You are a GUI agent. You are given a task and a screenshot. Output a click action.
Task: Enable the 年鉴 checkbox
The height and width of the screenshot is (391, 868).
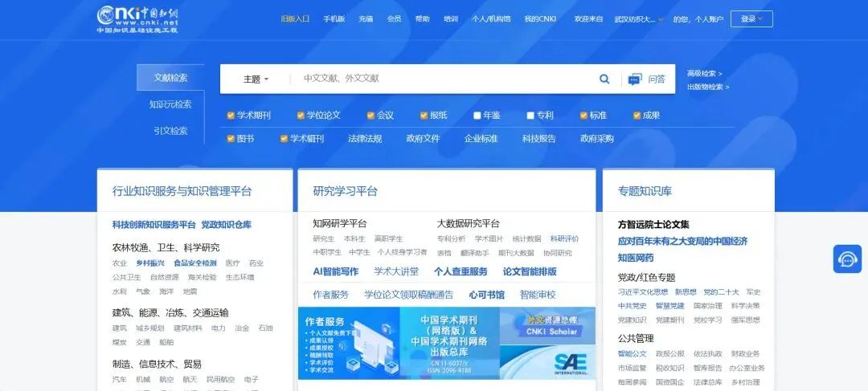(477, 116)
